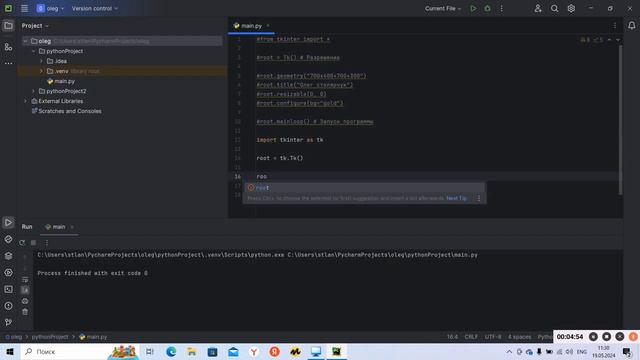The image size is (640, 360).
Task: Collapse the oleg root folder
Action: pyautogui.click(x=26, y=41)
